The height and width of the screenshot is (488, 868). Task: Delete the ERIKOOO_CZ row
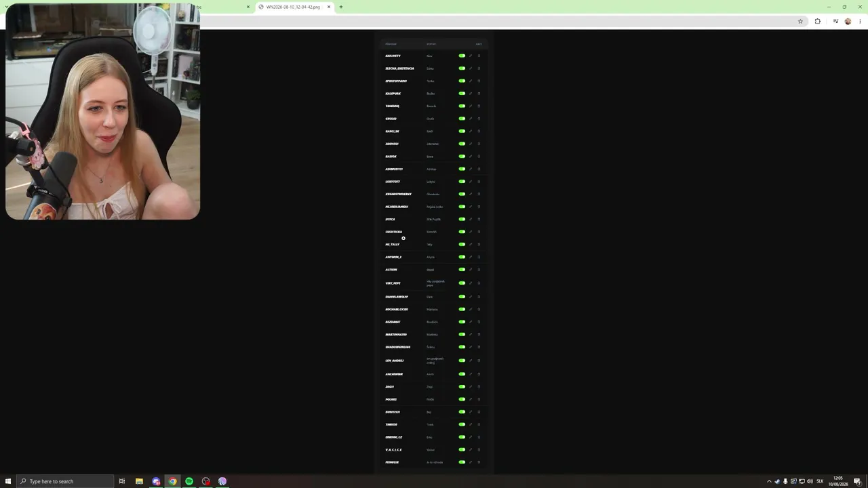tap(479, 437)
